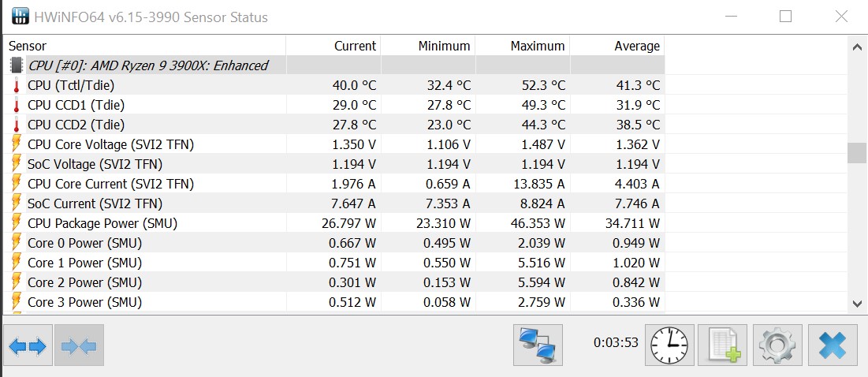Click the 26.797 W current package power
The image size is (868, 377).
tap(348, 224)
